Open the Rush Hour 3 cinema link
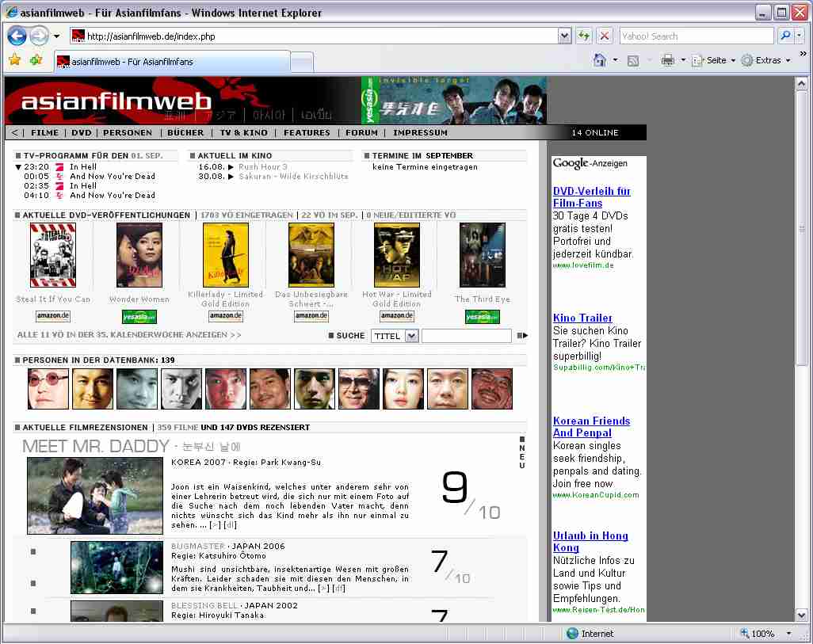The width and height of the screenshot is (813, 644). point(263,167)
